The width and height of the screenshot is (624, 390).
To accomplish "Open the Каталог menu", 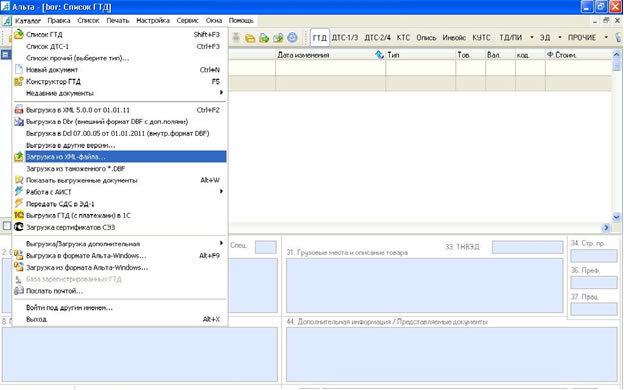I will pos(28,21).
